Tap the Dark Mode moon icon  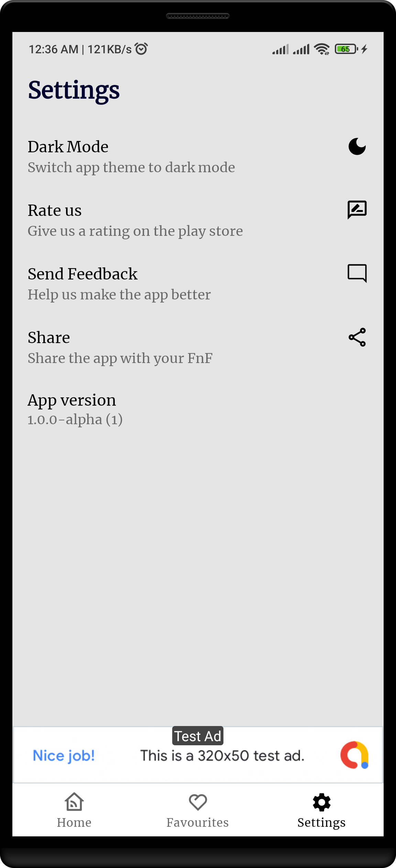(x=357, y=147)
